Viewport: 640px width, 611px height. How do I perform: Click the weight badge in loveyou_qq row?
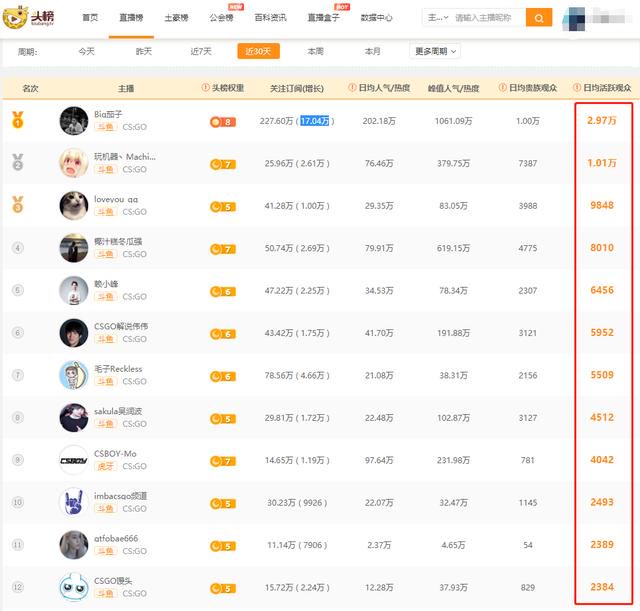click(x=223, y=207)
